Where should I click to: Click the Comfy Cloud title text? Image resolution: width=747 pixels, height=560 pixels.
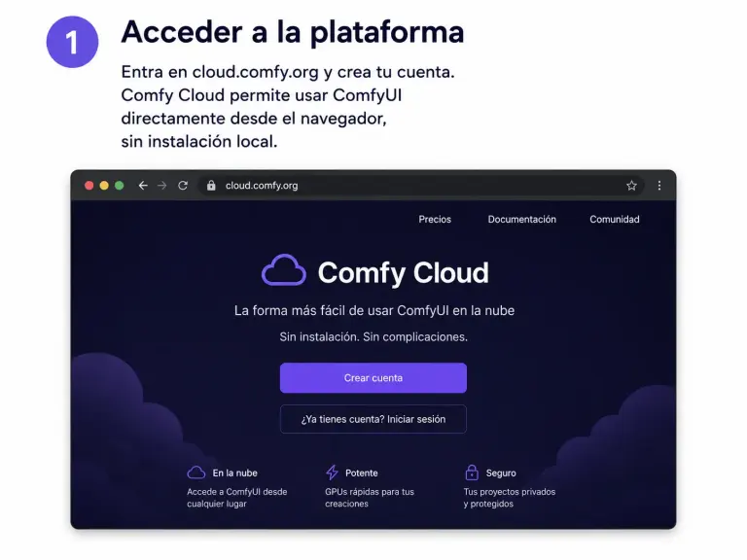[403, 273]
